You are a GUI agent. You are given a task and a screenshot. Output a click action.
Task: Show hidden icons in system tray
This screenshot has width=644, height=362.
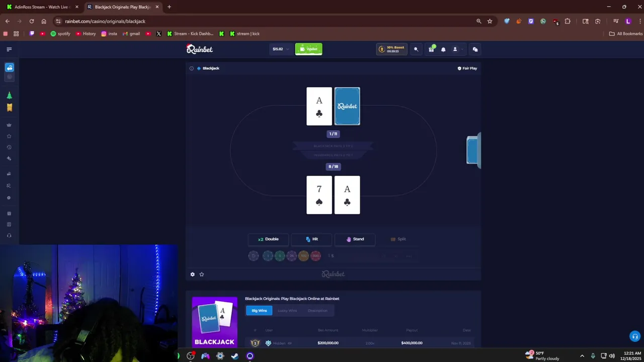tap(582, 356)
